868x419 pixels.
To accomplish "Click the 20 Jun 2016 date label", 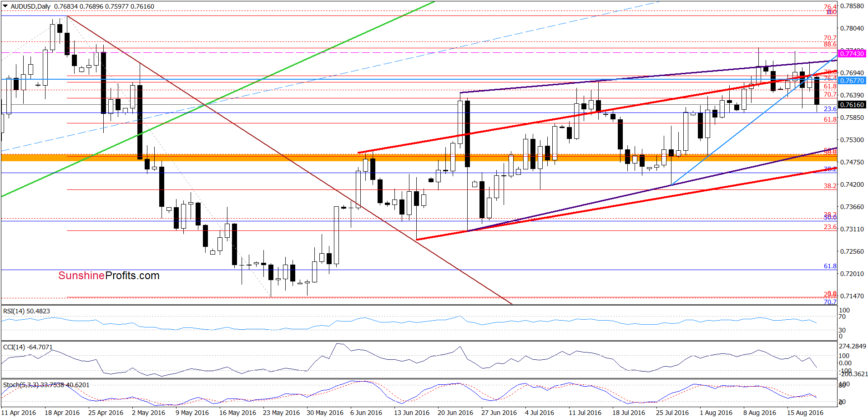I will point(455,413).
